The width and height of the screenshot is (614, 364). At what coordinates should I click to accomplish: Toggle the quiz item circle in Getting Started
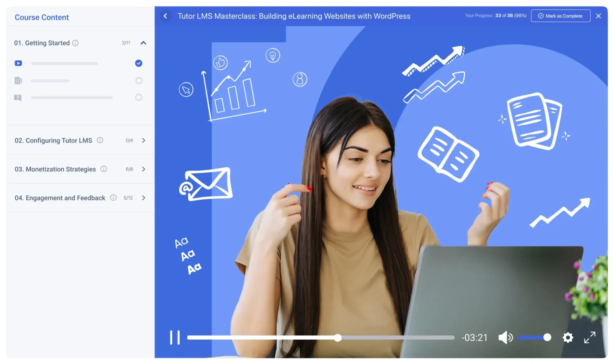coord(139,97)
